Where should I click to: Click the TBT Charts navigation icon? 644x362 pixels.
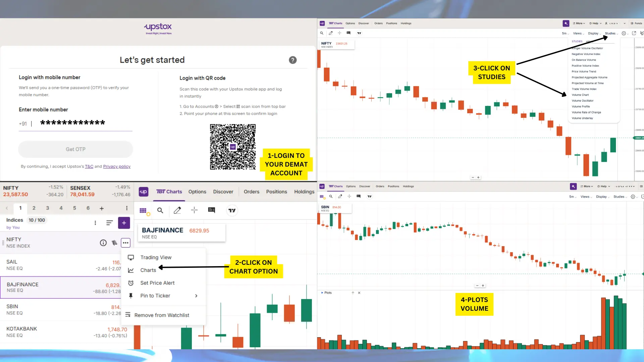pos(169,191)
